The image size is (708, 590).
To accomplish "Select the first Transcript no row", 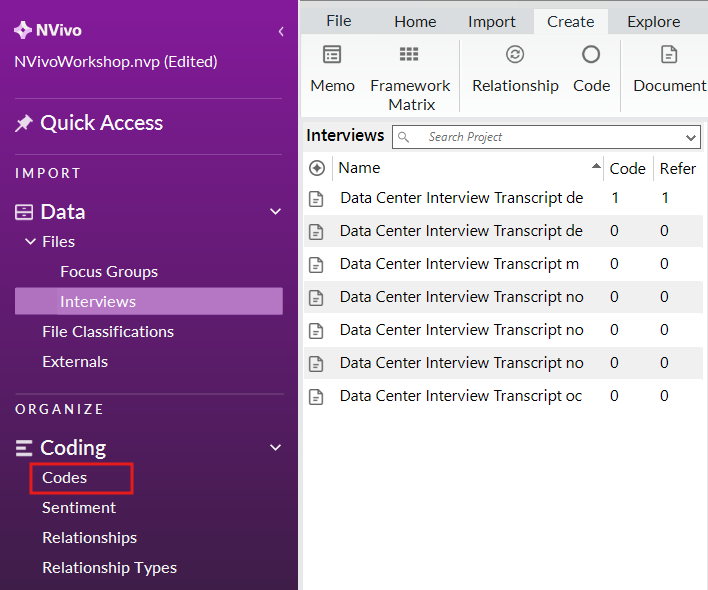I will 503,297.
